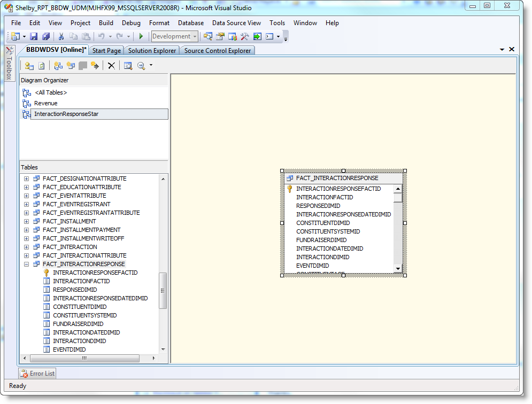Open the New Project dropdown arrow
Screen dimensions: 532x404
pyautogui.click(x=24, y=37)
